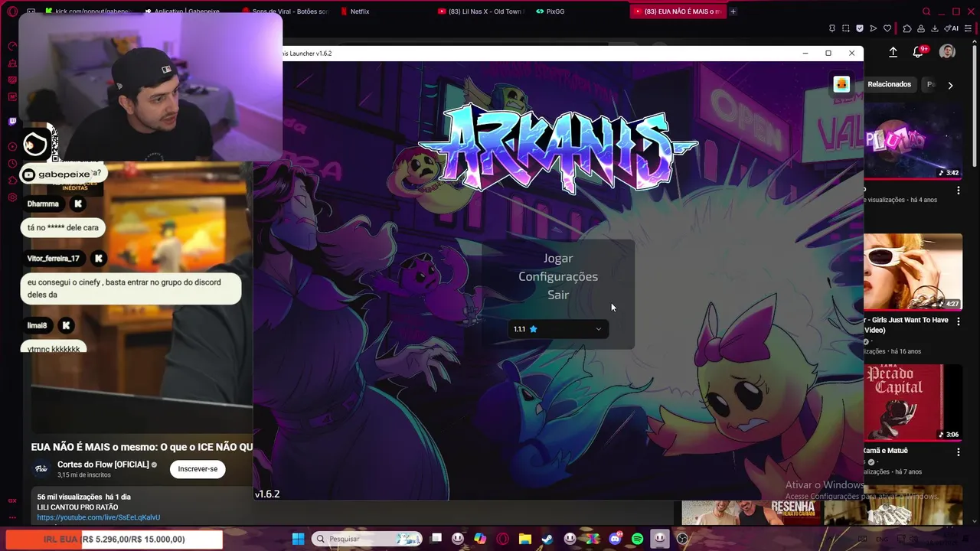Click the ENG language indicator in tray
Screen dimensions: 980x551
882,539
